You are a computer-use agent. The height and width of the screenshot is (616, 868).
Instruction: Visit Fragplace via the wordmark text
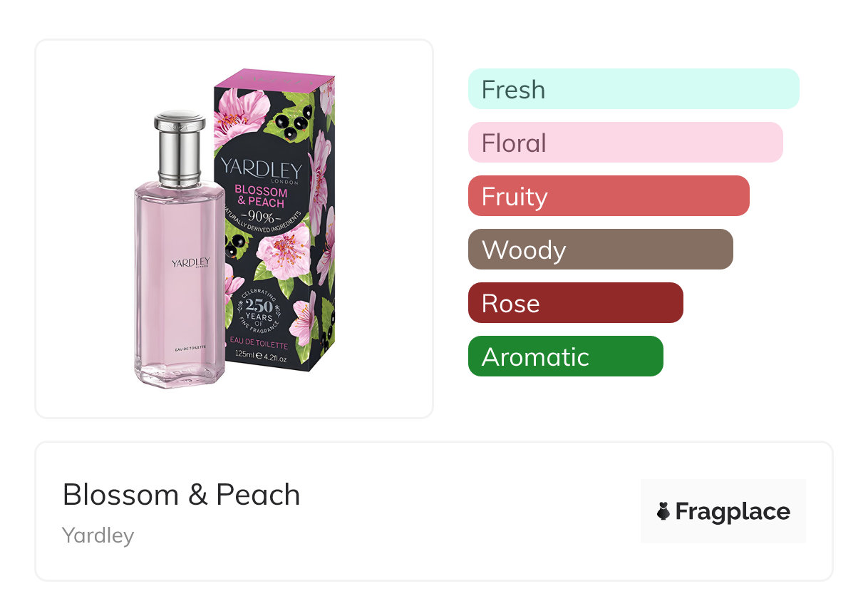(733, 511)
